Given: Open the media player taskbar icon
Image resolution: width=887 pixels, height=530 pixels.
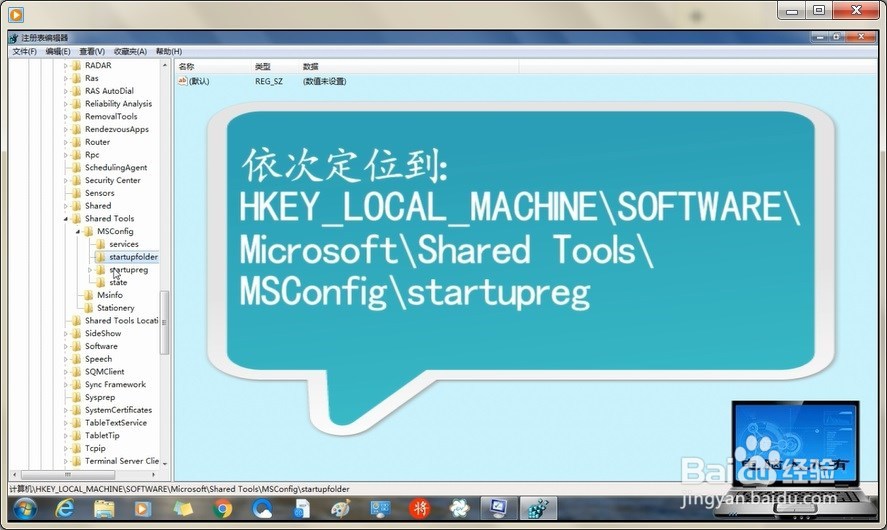Looking at the screenshot, I should [143, 509].
